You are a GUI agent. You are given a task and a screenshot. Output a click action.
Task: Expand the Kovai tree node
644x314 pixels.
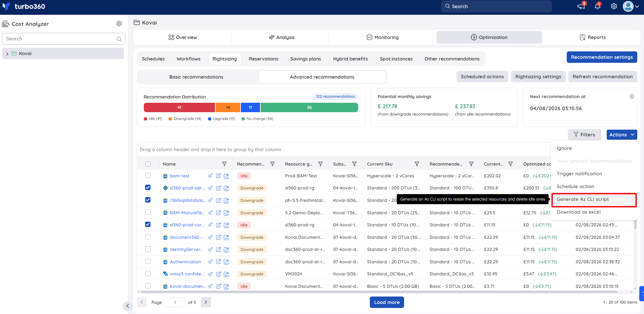pos(7,54)
